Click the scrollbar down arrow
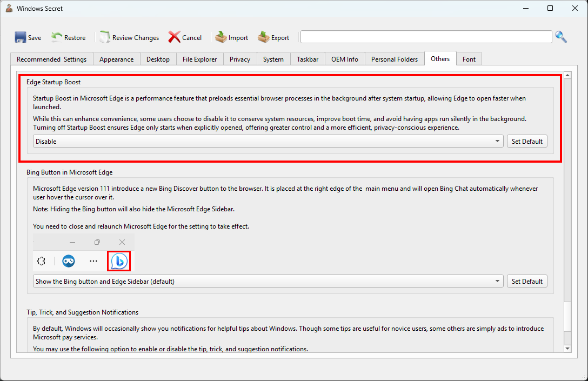 (568, 349)
